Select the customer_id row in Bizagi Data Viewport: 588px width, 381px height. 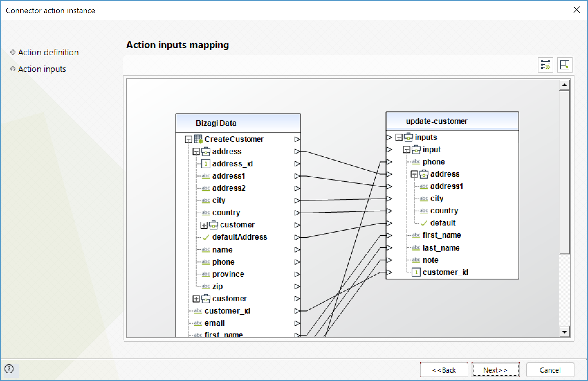coord(227,311)
